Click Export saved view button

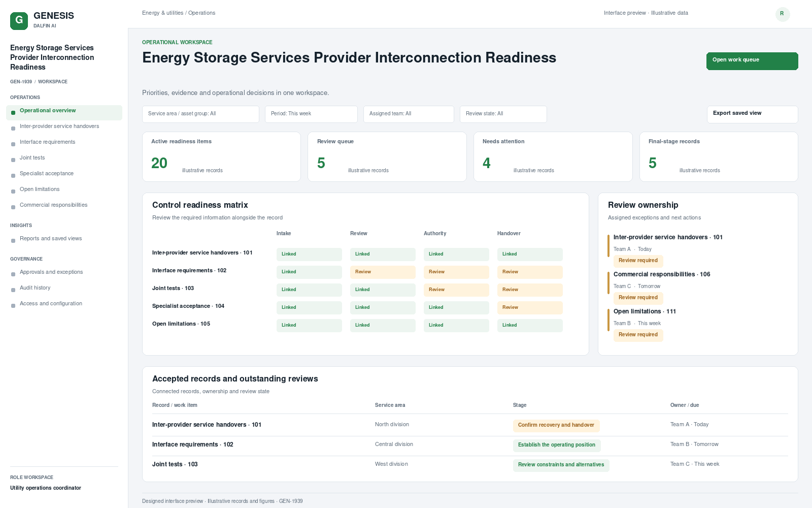pos(752,114)
